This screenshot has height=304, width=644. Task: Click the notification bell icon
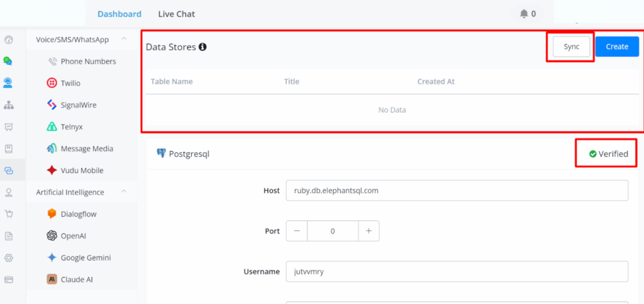click(x=524, y=14)
